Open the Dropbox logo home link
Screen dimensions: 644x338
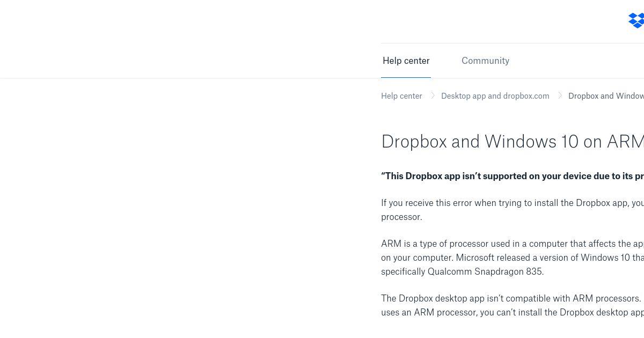[636, 20]
